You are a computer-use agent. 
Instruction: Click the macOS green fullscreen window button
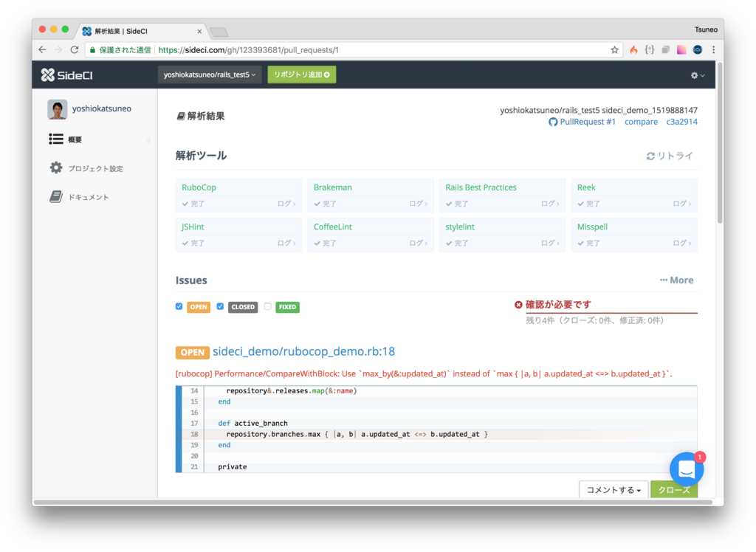click(x=65, y=30)
